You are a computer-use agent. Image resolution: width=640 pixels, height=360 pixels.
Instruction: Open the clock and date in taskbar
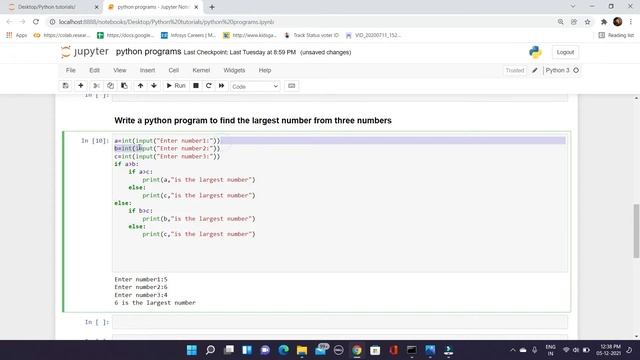[x=608, y=350]
